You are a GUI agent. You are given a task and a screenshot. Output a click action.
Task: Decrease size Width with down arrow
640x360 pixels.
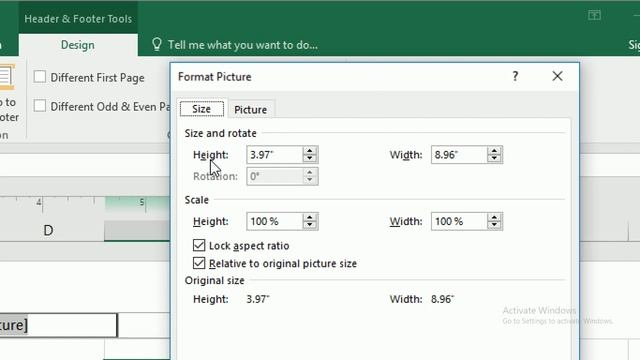pyautogui.click(x=494, y=159)
